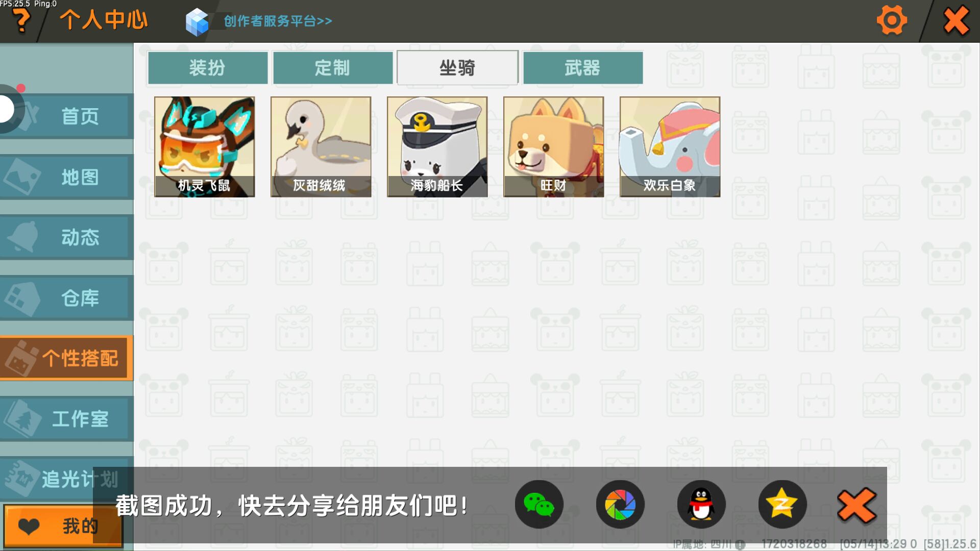Share screenshot via QQ penguin icon
Viewport: 980px width, 551px height.
click(x=701, y=505)
